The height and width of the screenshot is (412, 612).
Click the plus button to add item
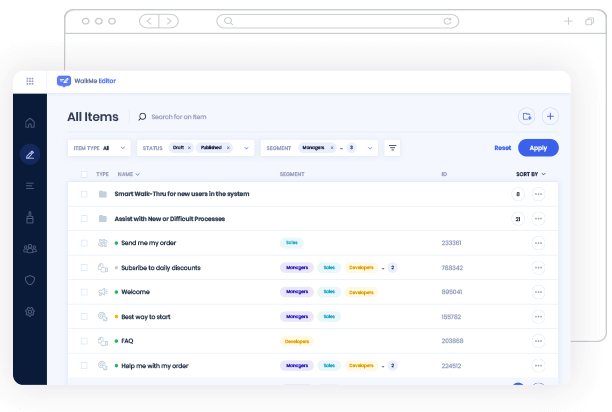click(x=550, y=117)
